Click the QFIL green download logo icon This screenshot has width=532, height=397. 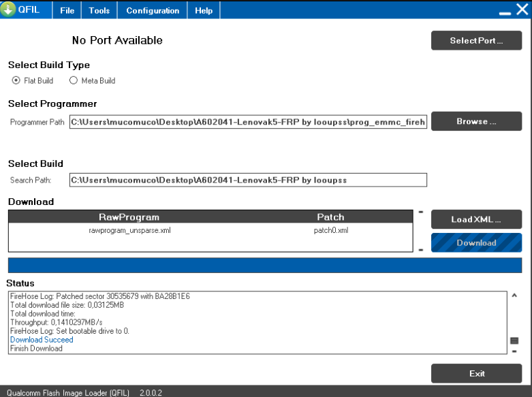(x=7, y=9)
